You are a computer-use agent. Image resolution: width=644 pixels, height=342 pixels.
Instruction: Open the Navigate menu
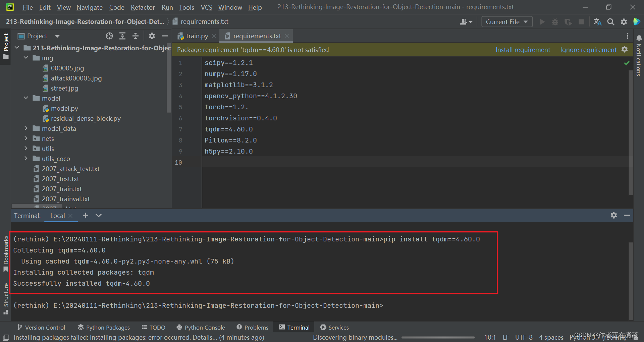pyautogui.click(x=90, y=7)
